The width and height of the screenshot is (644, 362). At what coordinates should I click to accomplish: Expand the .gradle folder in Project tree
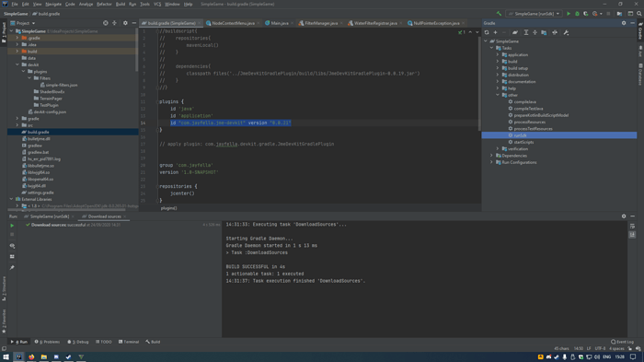tap(17, 38)
